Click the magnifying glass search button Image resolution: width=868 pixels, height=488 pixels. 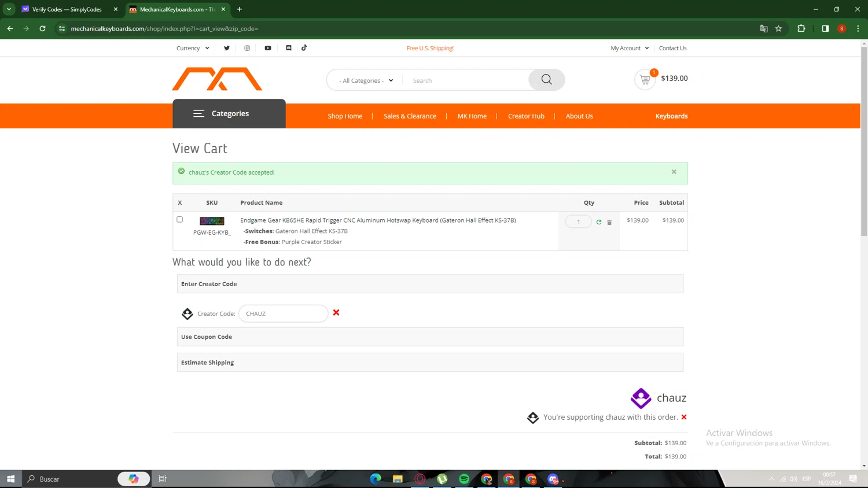(546, 80)
